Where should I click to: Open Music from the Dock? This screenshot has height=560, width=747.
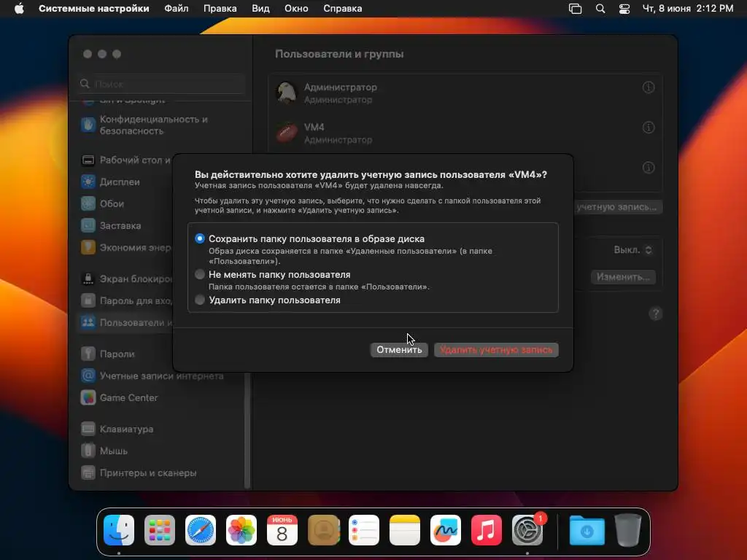pyautogui.click(x=487, y=530)
